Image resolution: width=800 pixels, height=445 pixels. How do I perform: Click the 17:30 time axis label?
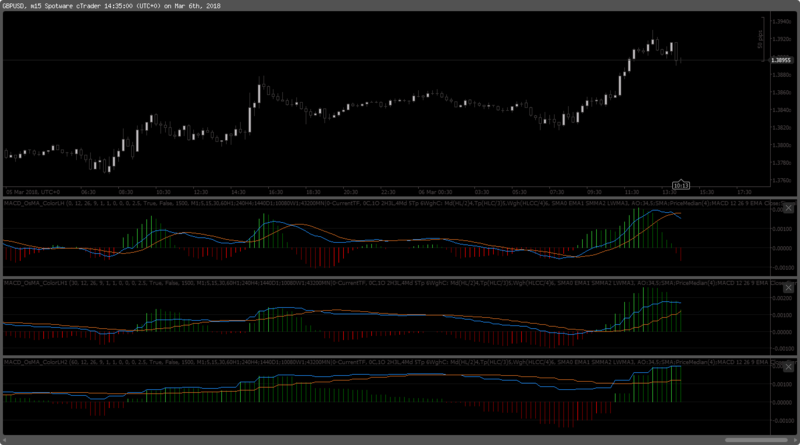point(744,192)
